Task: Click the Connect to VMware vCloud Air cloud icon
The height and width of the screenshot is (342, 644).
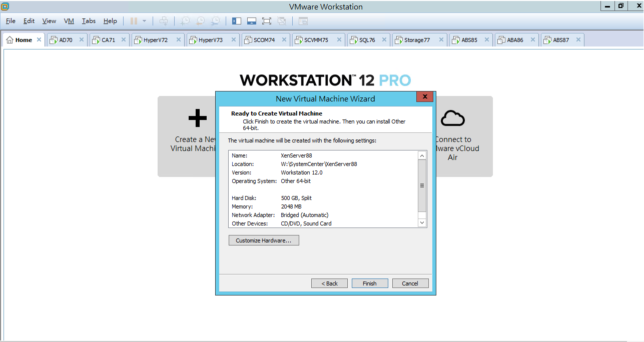Action: coord(453,118)
